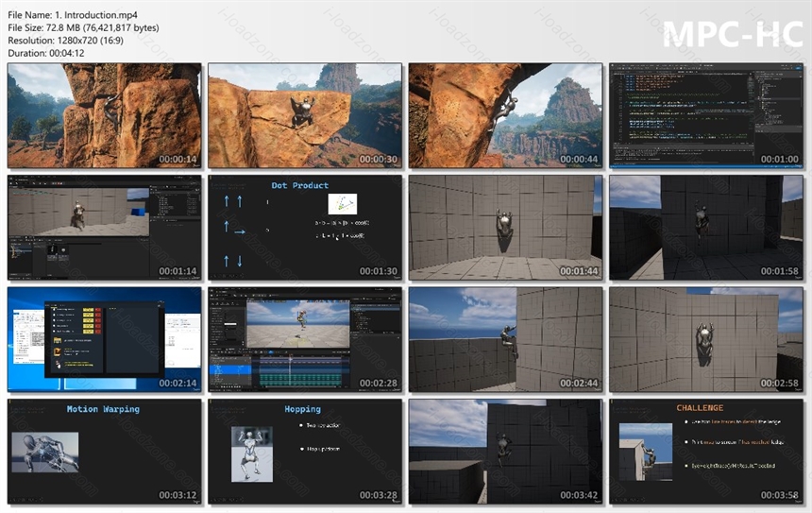Select the dark wall thumbnail at 00:01:58
The height and width of the screenshot is (513, 812).
click(706, 228)
